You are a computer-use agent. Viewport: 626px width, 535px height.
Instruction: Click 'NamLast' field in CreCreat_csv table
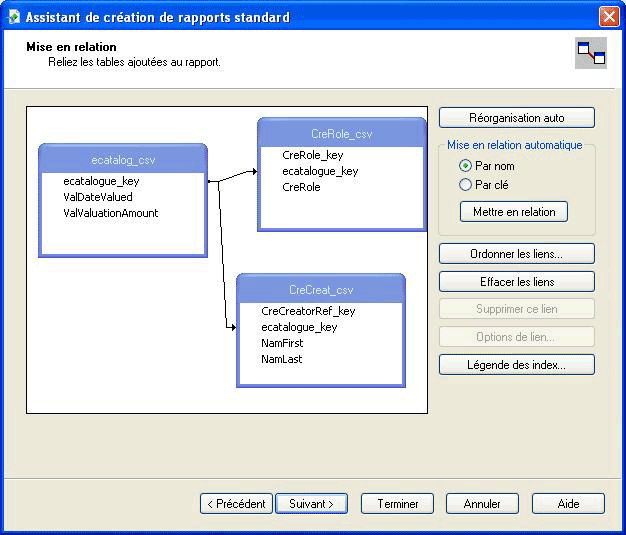[x=281, y=359]
